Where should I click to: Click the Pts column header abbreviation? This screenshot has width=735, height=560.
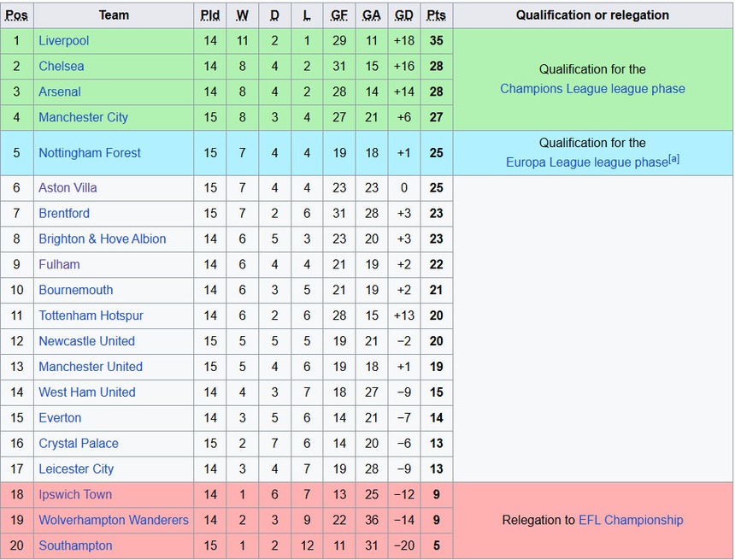436,15
